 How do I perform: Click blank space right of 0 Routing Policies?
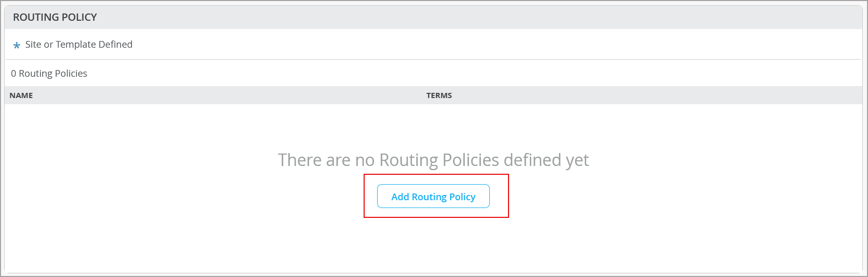(x=468, y=74)
